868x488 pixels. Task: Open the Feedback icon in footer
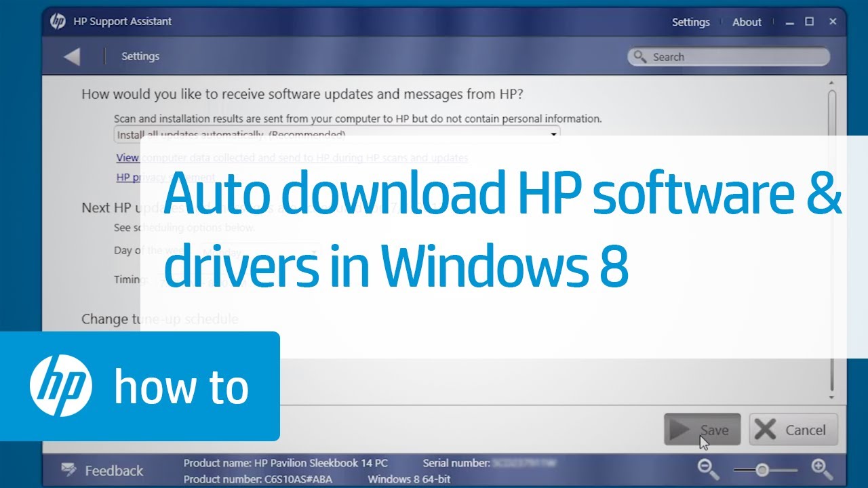point(68,470)
